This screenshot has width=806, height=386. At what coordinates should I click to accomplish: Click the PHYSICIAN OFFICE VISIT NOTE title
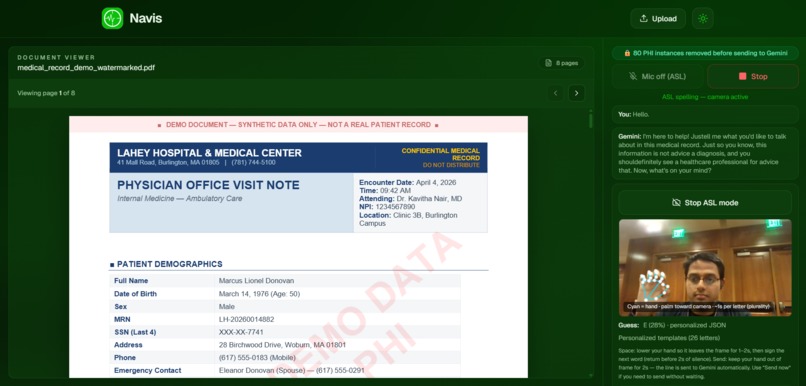[208, 185]
